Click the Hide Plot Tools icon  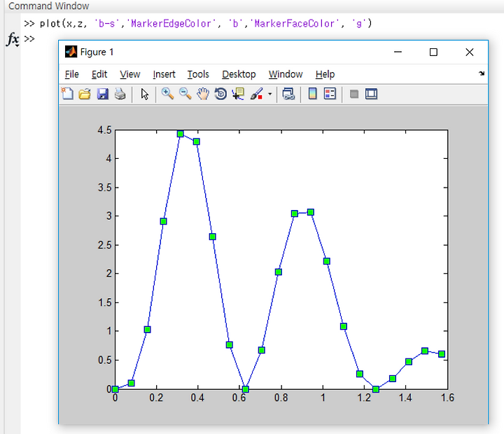354,94
